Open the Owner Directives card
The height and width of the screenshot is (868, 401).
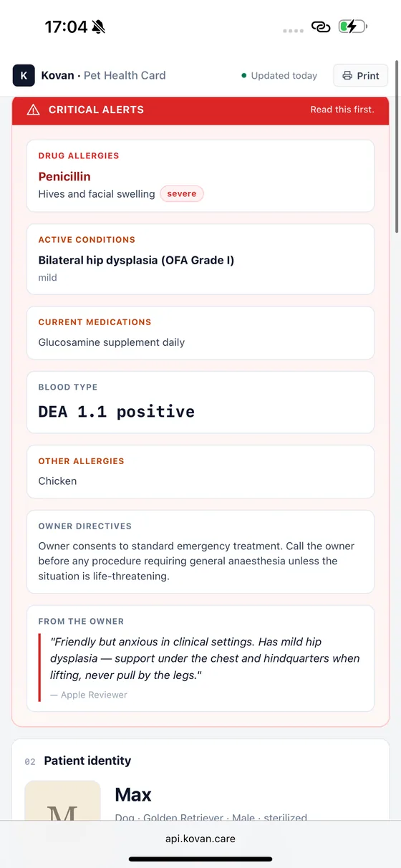click(x=200, y=551)
